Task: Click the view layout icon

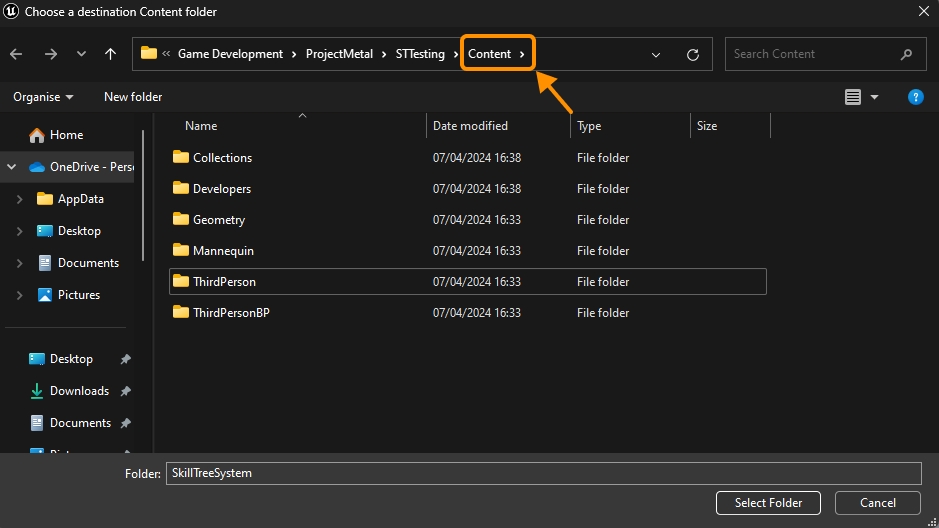Action: click(853, 97)
